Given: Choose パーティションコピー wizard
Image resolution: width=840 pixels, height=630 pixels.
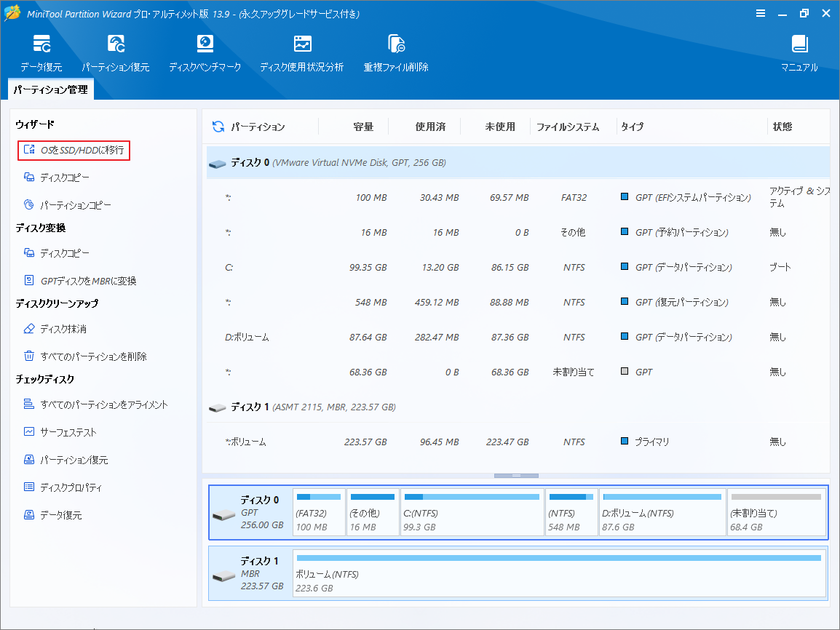Looking at the screenshot, I should pyautogui.click(x=68, y=206).
